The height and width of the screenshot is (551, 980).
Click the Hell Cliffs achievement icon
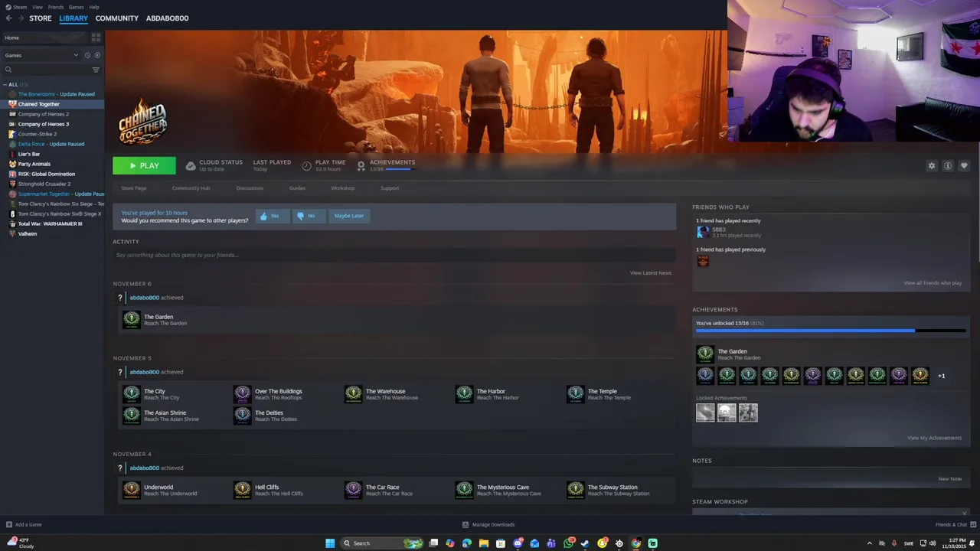243,490
